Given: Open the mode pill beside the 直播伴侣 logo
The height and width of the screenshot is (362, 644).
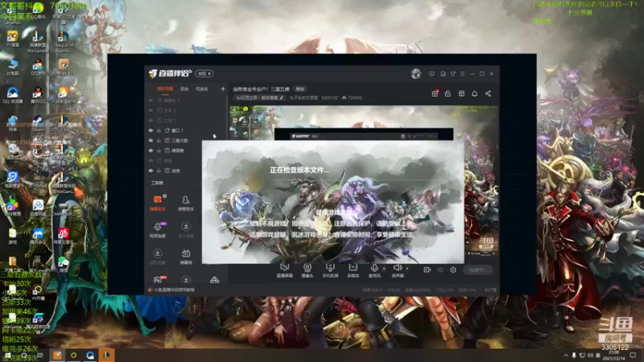Looking at the screenshot, I should pyautogui.click(x=204, y=73).
